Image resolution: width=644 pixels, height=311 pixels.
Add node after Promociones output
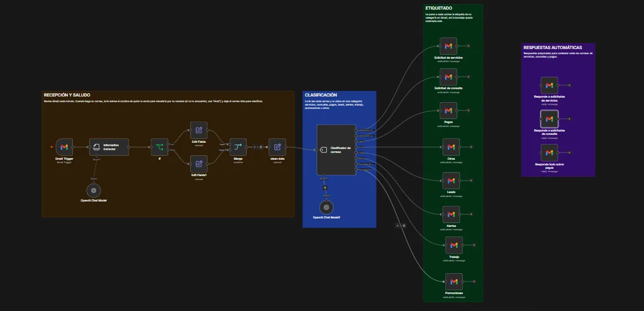coord(474,282)
